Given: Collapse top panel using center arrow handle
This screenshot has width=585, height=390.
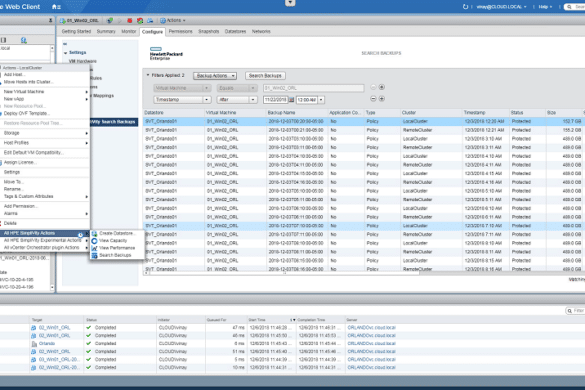Looking at the screenshot, I should 290,3.
